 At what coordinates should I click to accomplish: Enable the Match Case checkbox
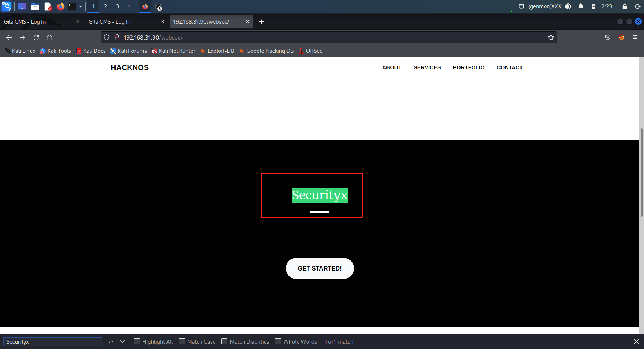(182, 341)
